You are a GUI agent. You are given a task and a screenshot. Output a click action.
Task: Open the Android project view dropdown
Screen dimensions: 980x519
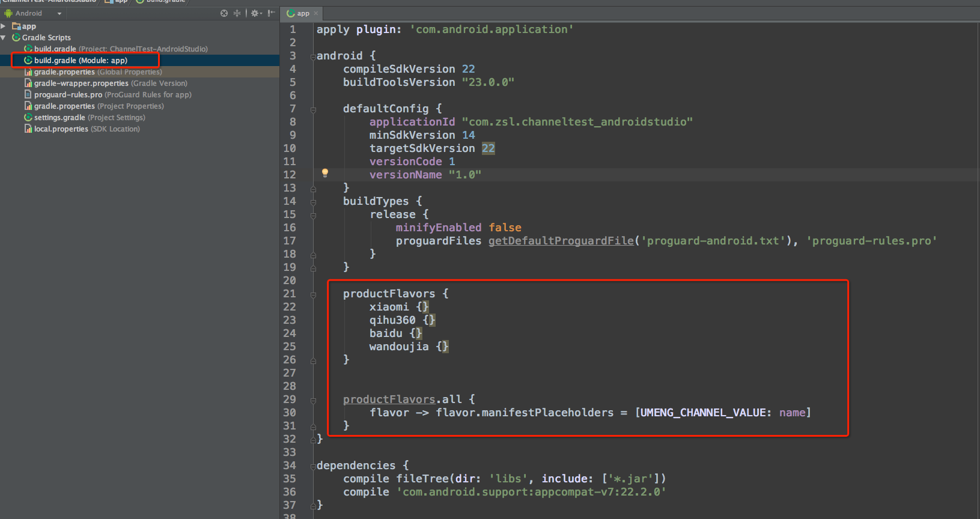click(x=33, y=13)
